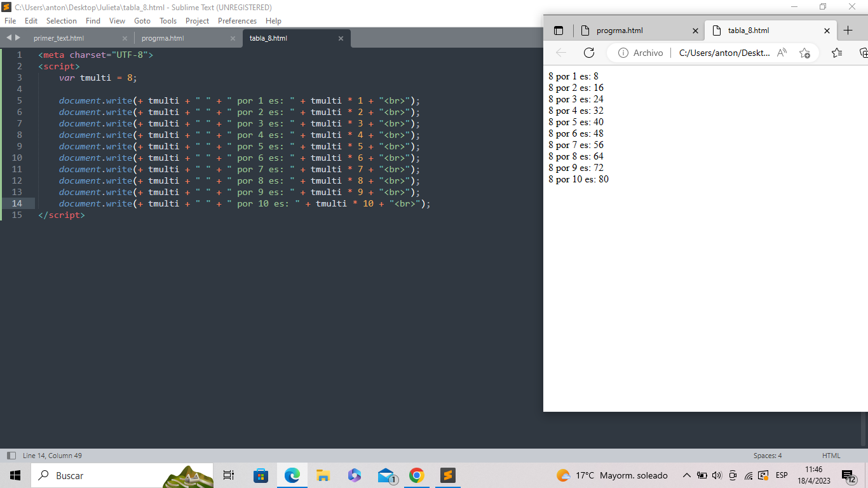
Task: Click line number 3 in gutter
Action: point(19,78)
